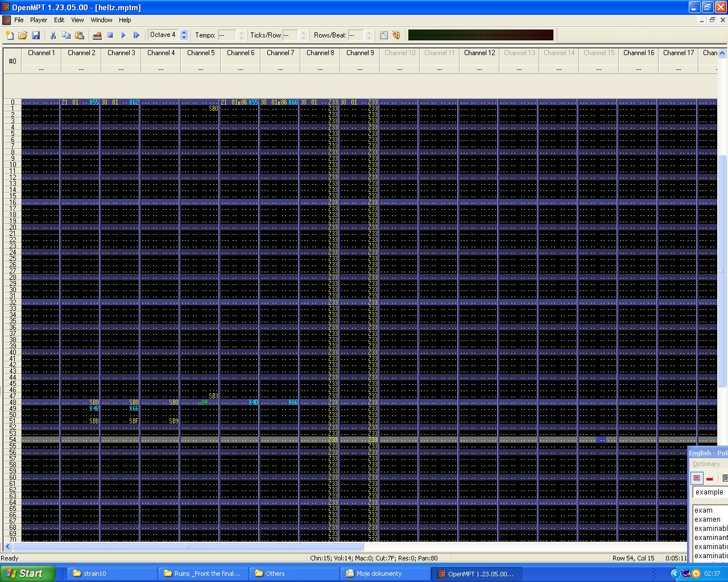Viewport: 728px width, 582px height.
Task: Switch to the Moje dokumenty taskbar button
Action: pyautogui.click(x=378, y=573)
